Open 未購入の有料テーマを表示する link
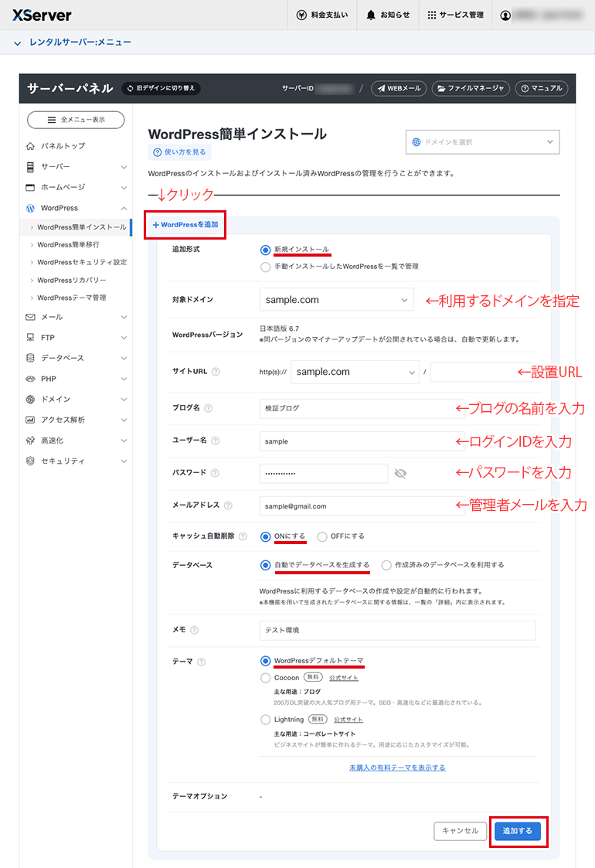 (x=397, y=768)
